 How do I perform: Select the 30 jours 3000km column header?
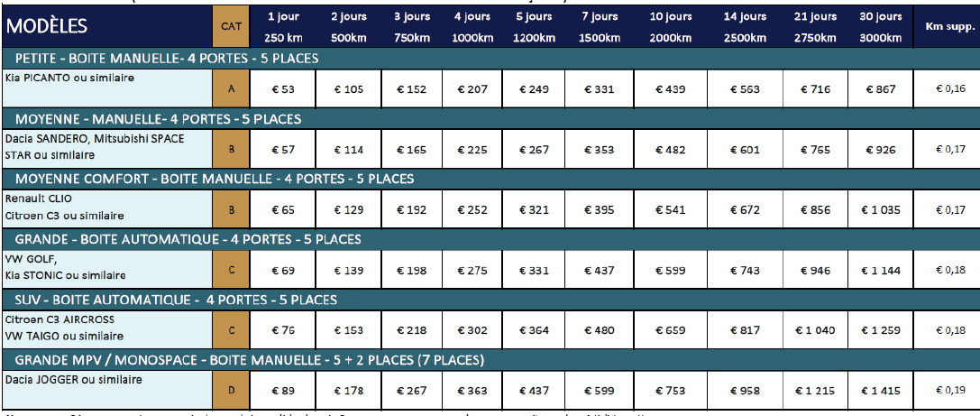click(881, 27)
